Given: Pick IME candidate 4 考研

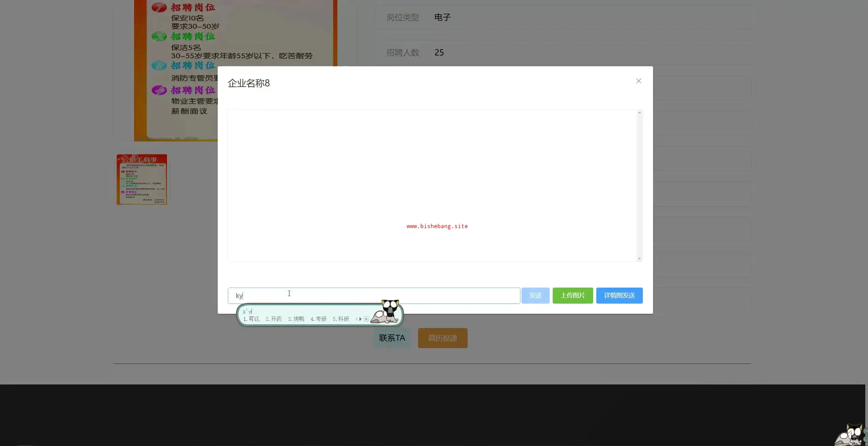Looking at the screenshot, I should (319, 319).
